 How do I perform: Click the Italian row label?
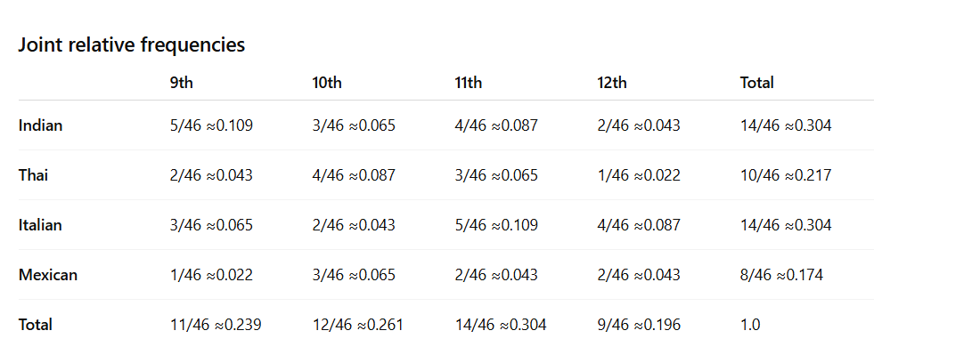40,225
